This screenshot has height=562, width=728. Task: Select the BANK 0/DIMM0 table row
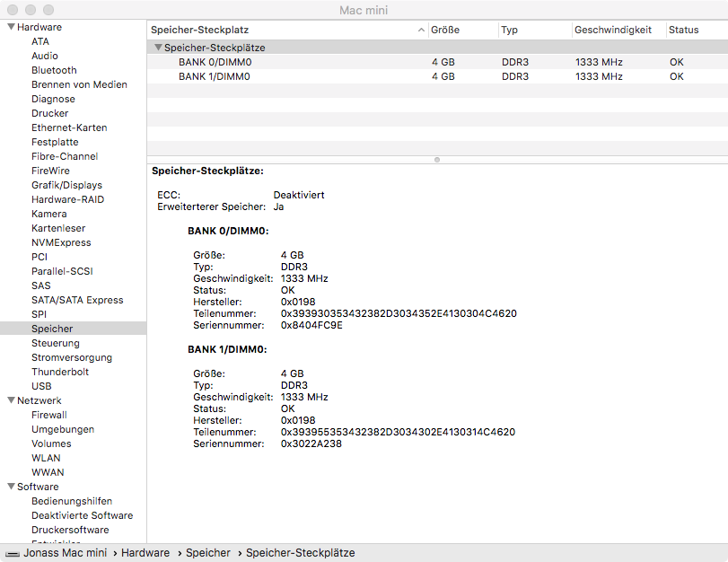(x=214, y=62)
